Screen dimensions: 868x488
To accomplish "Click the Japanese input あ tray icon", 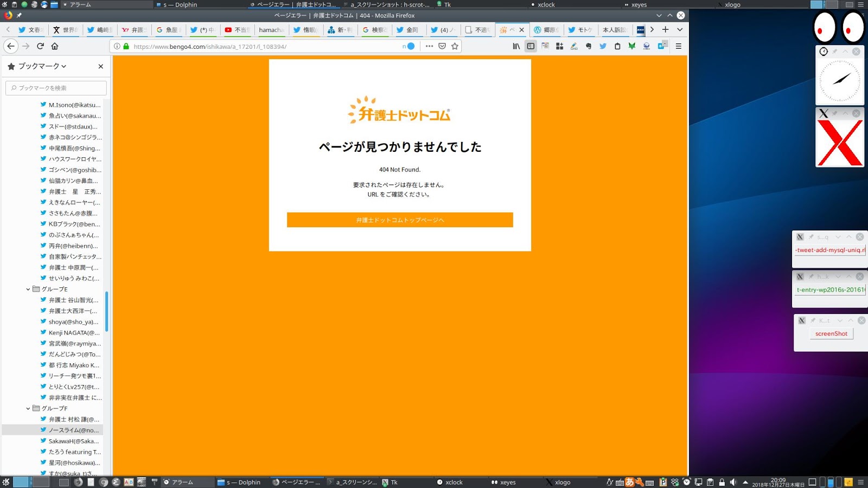I will [x=630, y=482].
